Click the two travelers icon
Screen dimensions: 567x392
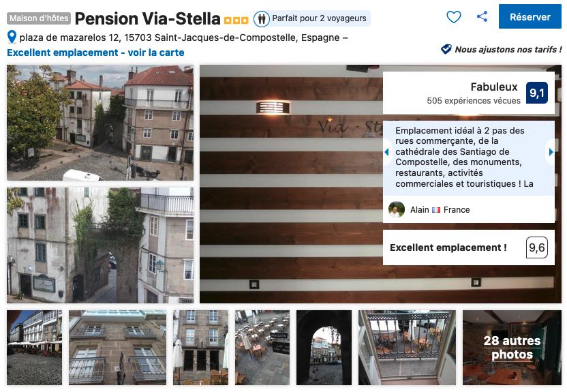point(262,18)
